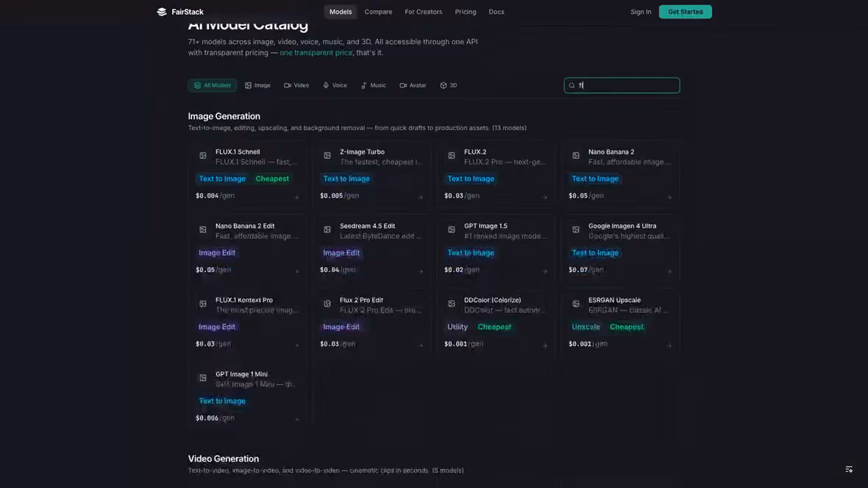Click Cheapest badge on DDColor card

(x=494, y=327)
